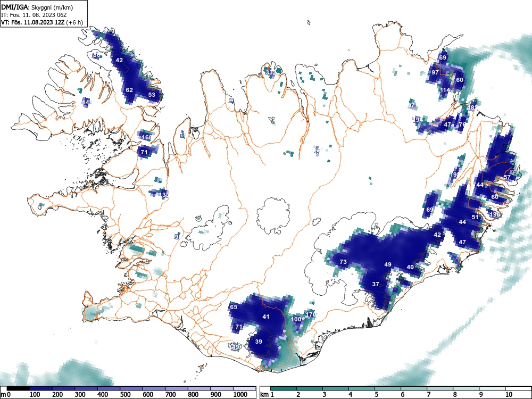
Task: Click the visibility value 65 on the map
Action: tap(234, 307)
